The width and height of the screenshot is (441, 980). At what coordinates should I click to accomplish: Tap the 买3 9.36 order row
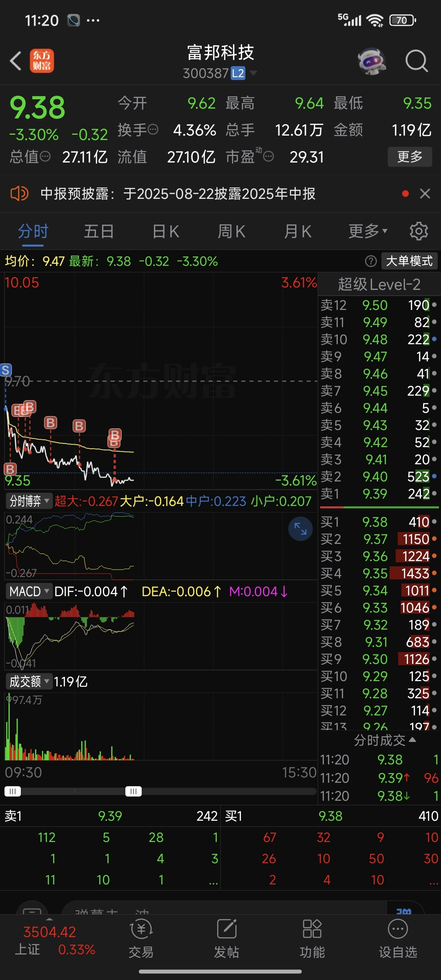379,556
